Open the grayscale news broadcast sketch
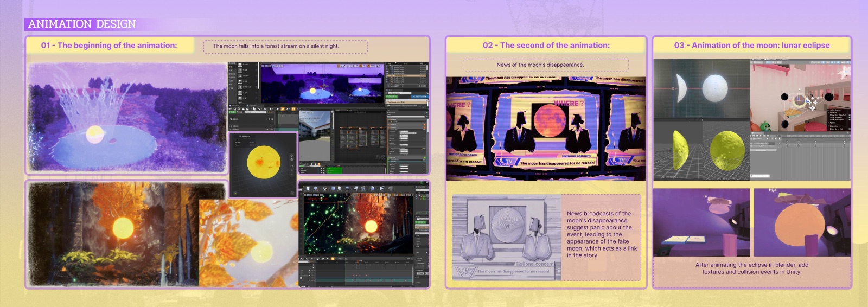This screenshot has height=307, width=868. click(506, 238)
